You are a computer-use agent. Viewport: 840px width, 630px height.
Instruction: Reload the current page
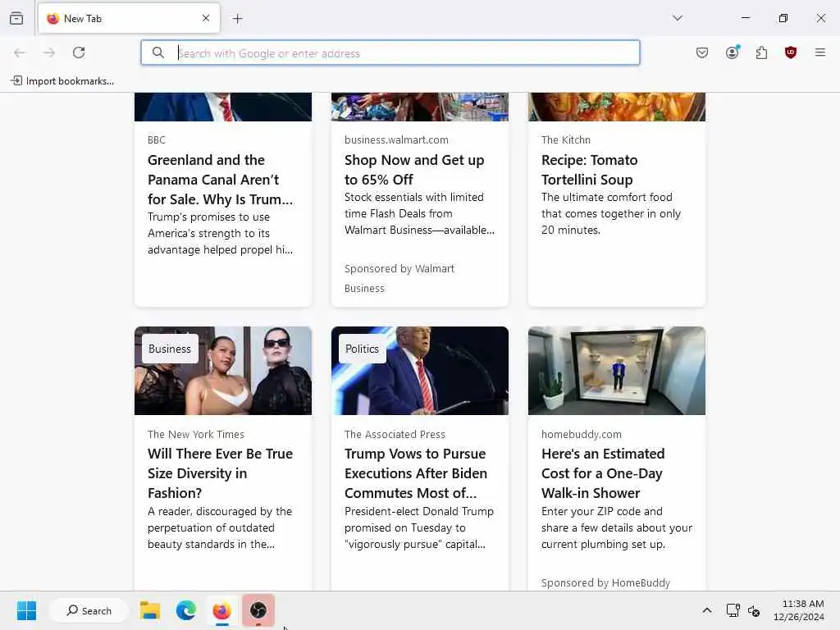click(79, 52)
